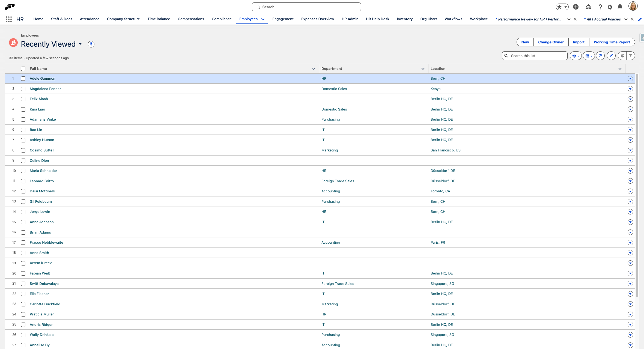Pin this list view
This screenshot has height=349, width=644.
click(x=91, y=44)
